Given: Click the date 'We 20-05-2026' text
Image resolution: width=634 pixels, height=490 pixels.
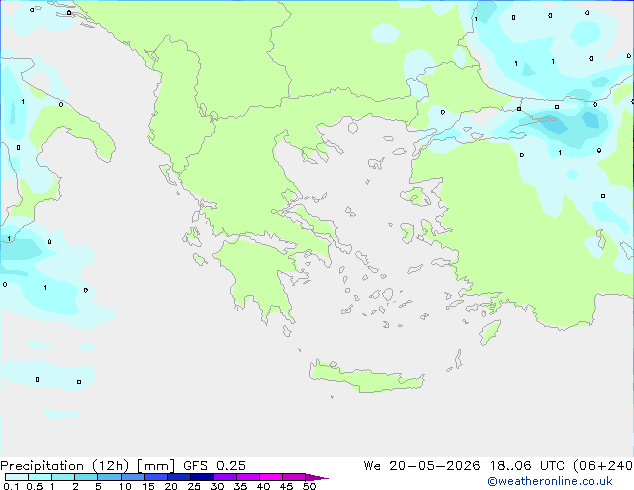Looking at the screenshot, I should (x=422, y=466).
